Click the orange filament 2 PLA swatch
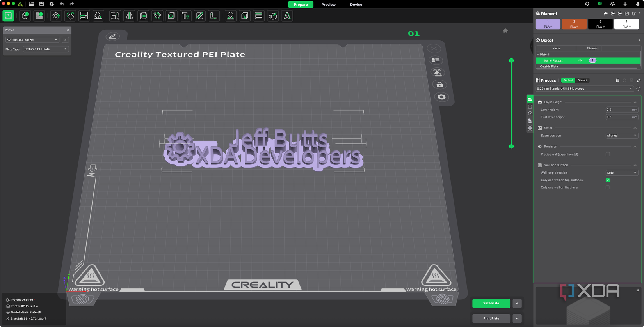644x327 pixels. coord(574,24)
